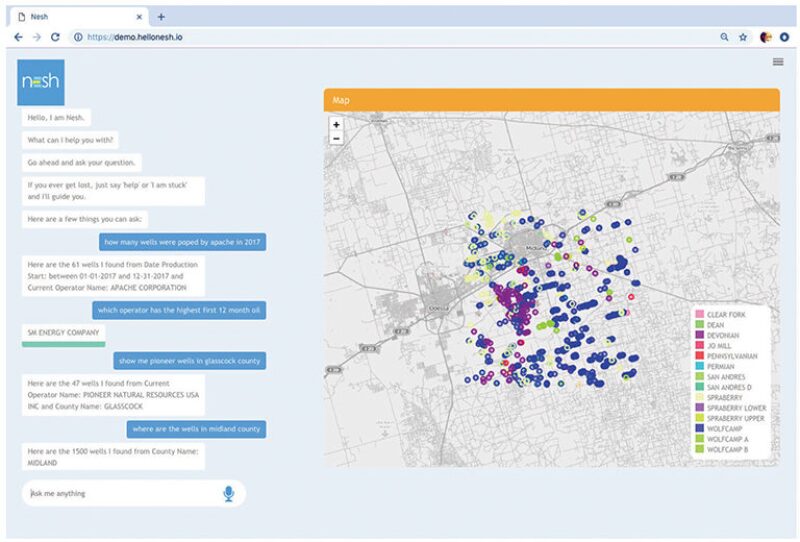This screenshot has width=800, height=542.
Task: Bookmark this page with the star icon
Action: click(743, 37)
